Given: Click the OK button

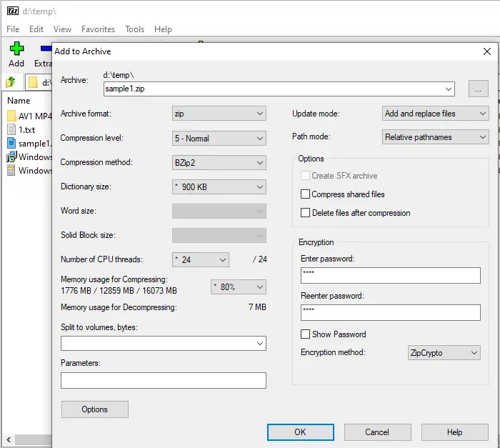Looking at the screenshot, I should coord(301,432).
